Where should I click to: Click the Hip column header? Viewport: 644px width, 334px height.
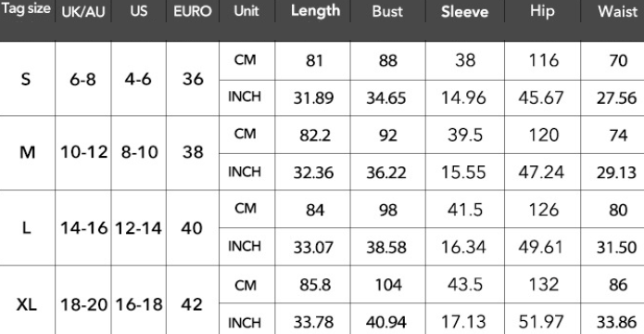542,11
